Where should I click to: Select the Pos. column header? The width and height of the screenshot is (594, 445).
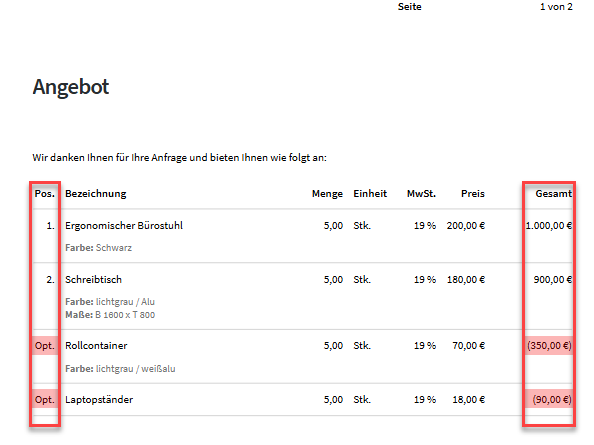click(x=45, y=194)
